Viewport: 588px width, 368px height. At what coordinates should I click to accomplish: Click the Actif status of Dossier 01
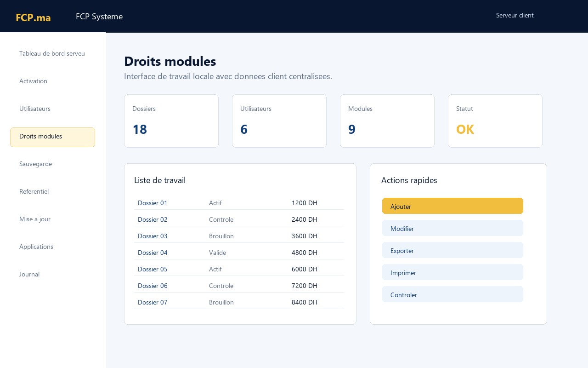coord(215,203)
